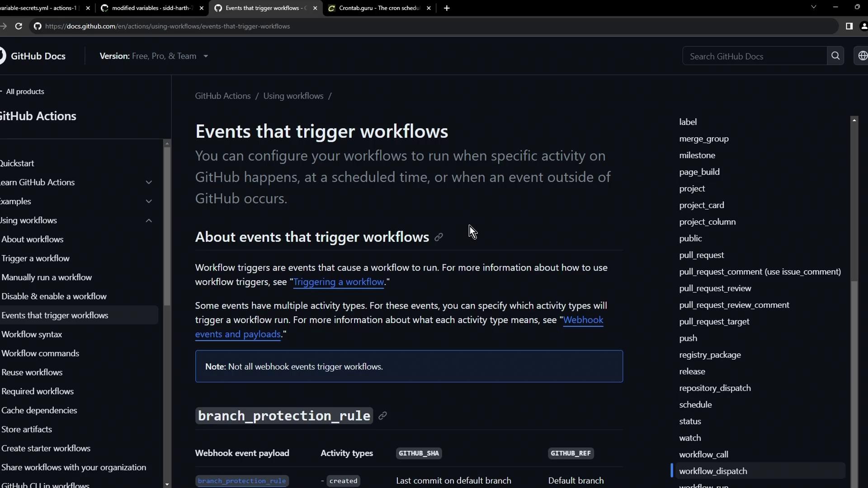Open a new browser tab
The height and width of the screenshot is (488, 868).
click(447, 8)
